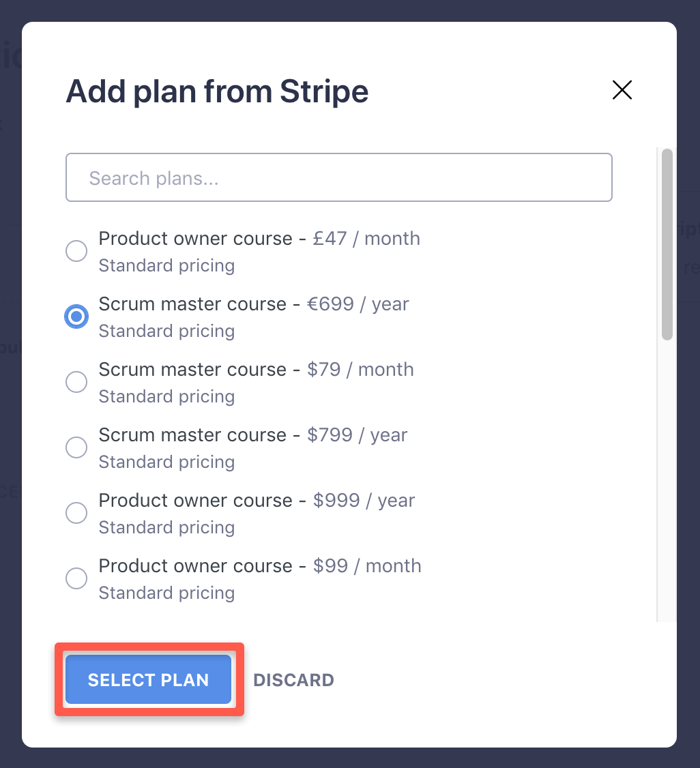Select the Product owner course $999/year plan

(x=76, y=513)
